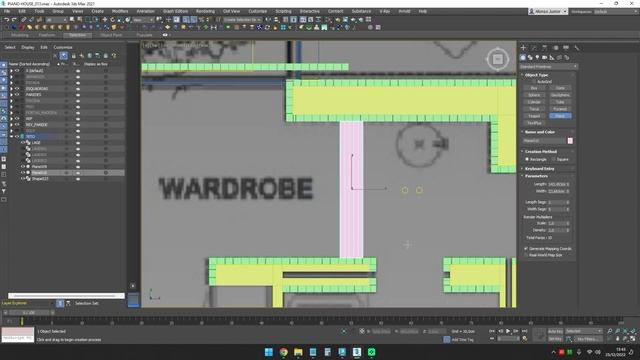Click the Windows Start button
This screenshot has width=640, height=360.
point(269,352)
